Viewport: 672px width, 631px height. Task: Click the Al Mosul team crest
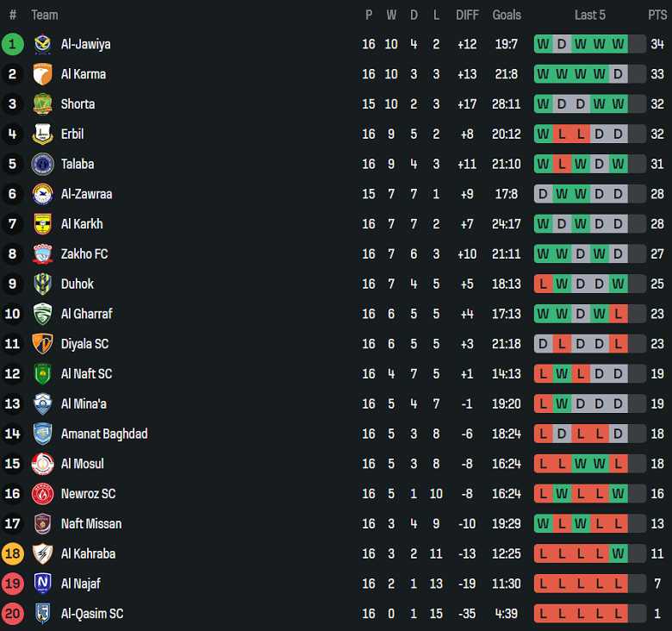click(42, 464)
